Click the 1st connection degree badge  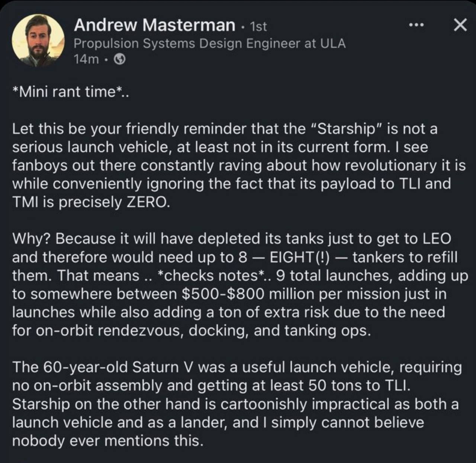click(258, 26)
